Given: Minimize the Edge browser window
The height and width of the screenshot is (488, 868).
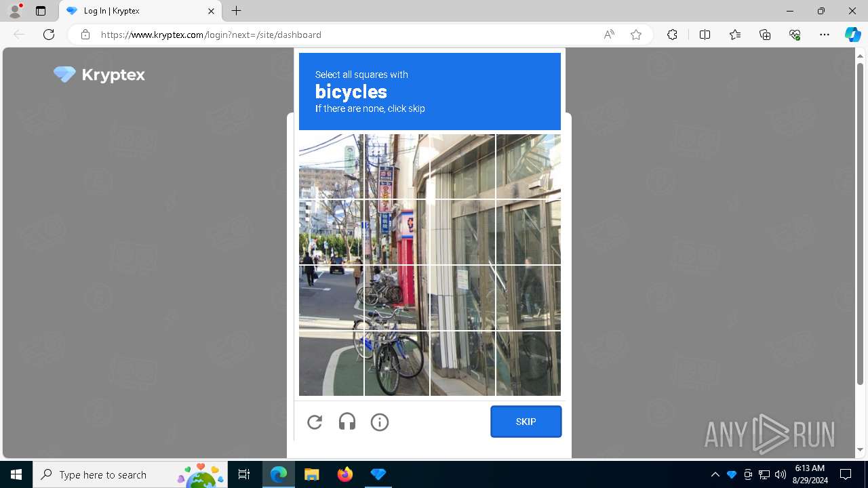Looking at the screenshot, I should point(790,11).
